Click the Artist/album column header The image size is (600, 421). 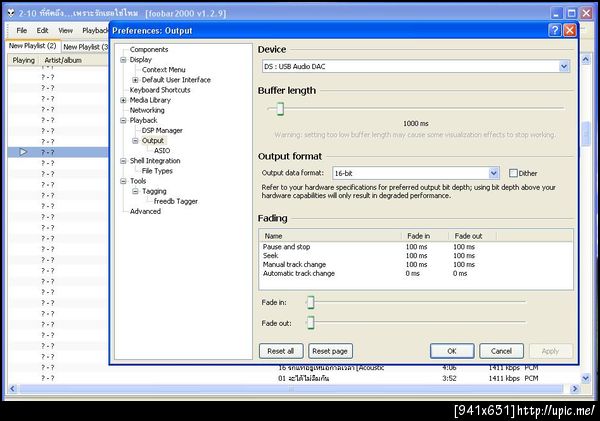click(74, 60)
